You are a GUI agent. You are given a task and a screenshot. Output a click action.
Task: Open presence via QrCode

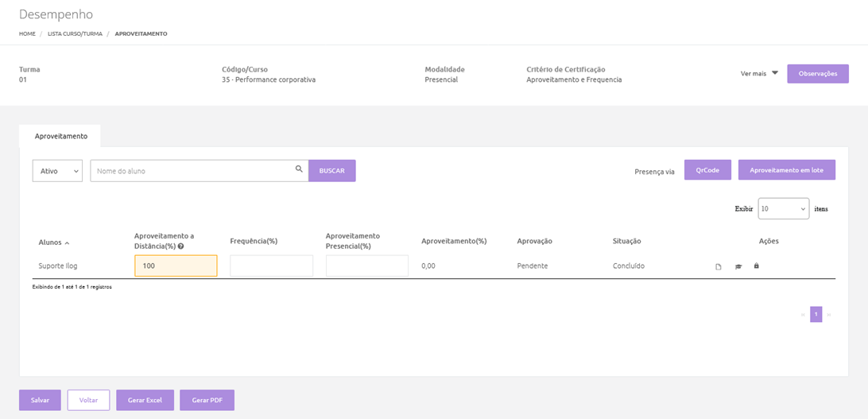click(x=707, y=170)
